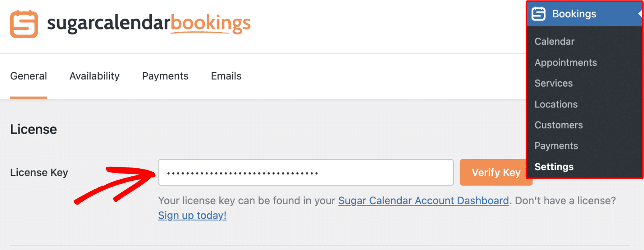
Task: Expand the Bookings submenu arrow
Action: tap(640, 14)
